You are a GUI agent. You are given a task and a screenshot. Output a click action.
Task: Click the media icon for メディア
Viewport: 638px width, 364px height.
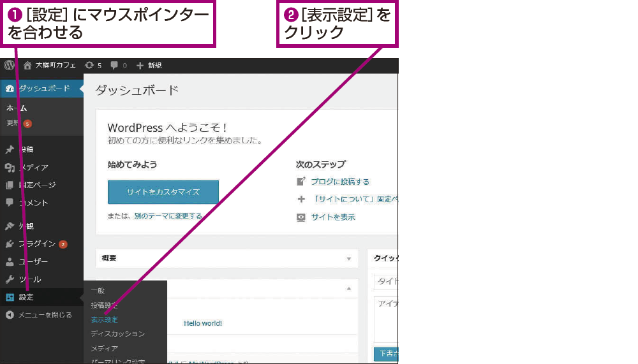point(10,168)
